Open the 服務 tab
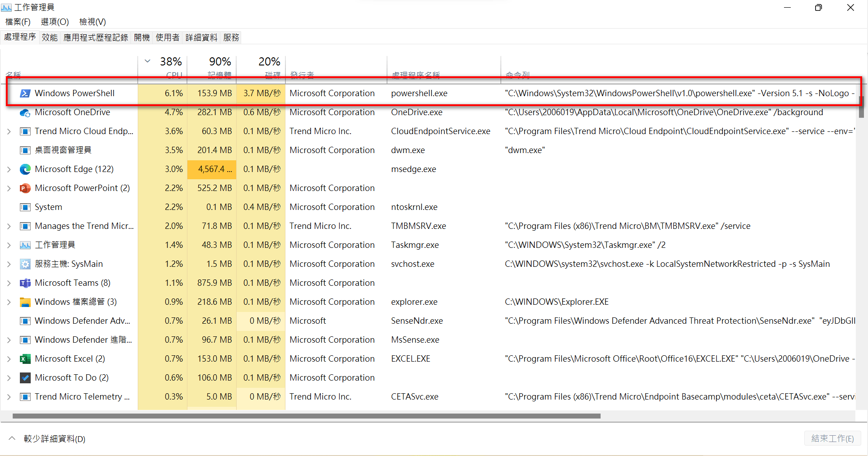 tap(231, 37)
